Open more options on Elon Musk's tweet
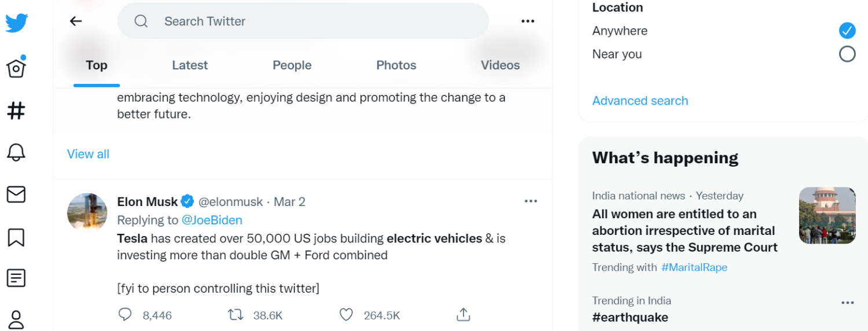Screen dimensions: 868x331 click(531, 201)
